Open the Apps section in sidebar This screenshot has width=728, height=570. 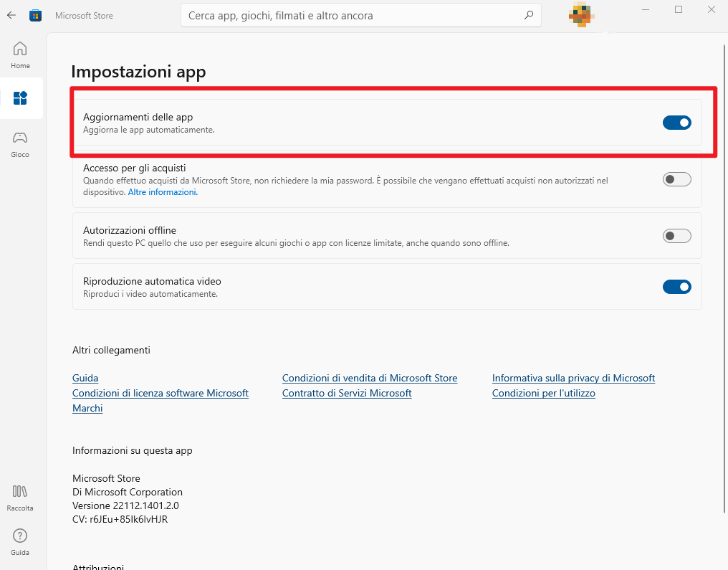21,98
